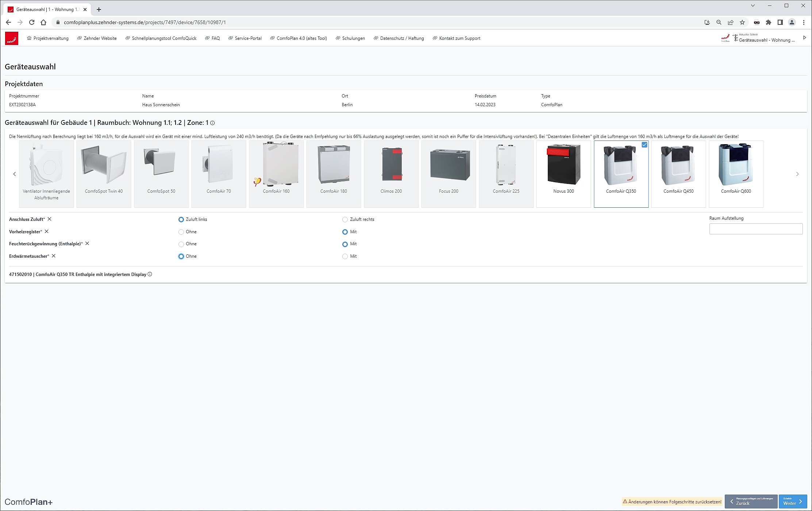Image resolution: width=812 pixels, height=511 pixels.
Task: Select Mit for Erdwärmetauscher
Action: click(345, 256)
